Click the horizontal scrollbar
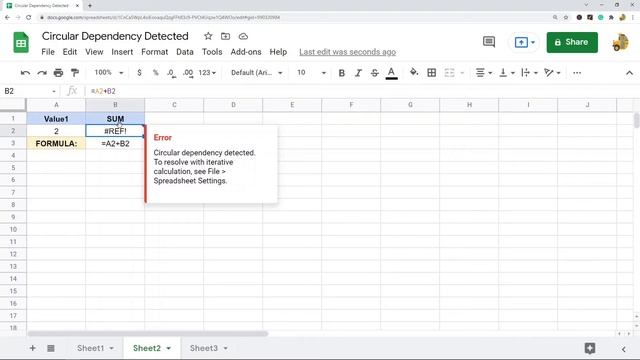640x360 pixels. [148, 333]
